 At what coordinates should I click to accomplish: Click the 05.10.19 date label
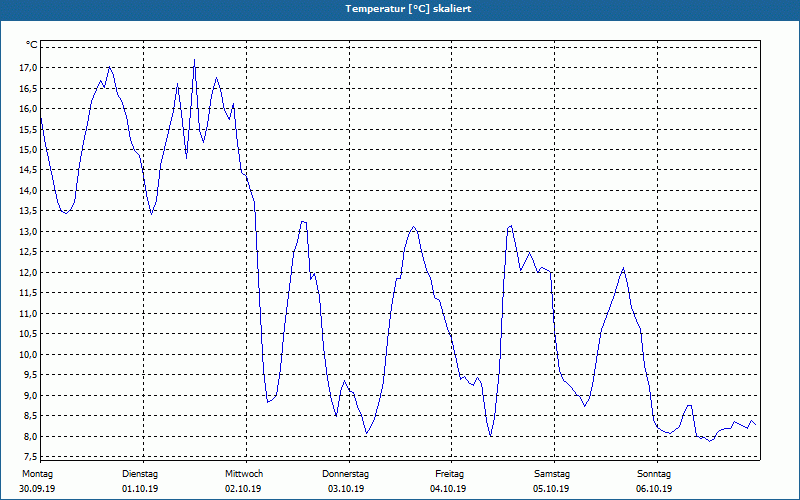coord(551,489)
